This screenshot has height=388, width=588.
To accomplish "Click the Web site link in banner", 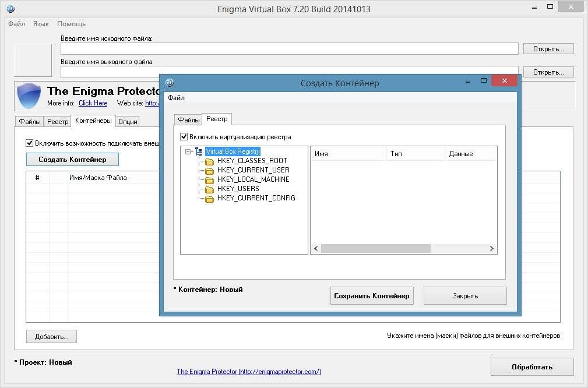I will tap(152, 103).
